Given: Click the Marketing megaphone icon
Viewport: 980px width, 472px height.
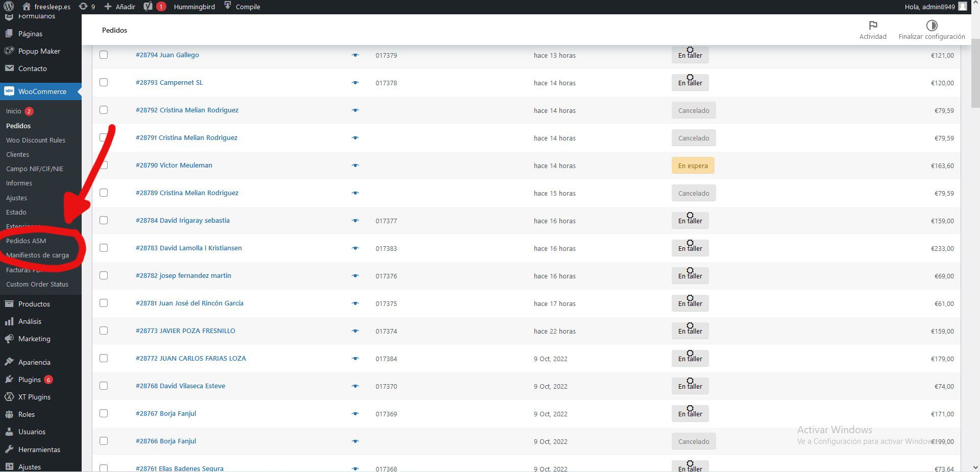Looking at the screenshot, I should tap(9, 339).
